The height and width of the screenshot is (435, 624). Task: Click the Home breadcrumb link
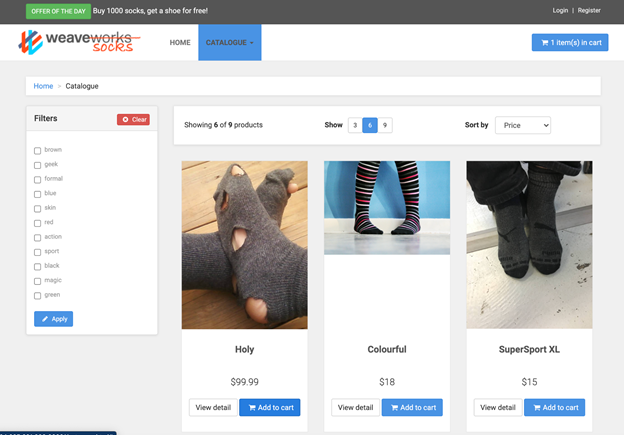[43, 86]
